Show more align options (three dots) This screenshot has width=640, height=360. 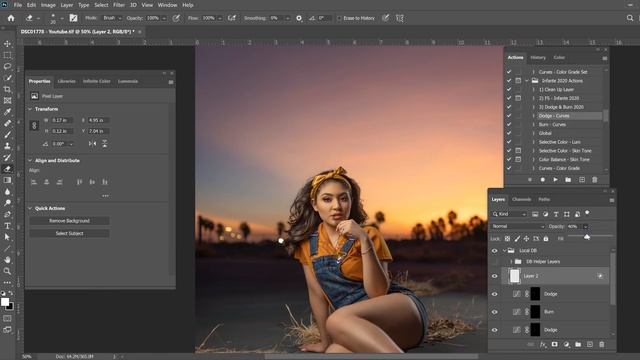pos(105,196)
